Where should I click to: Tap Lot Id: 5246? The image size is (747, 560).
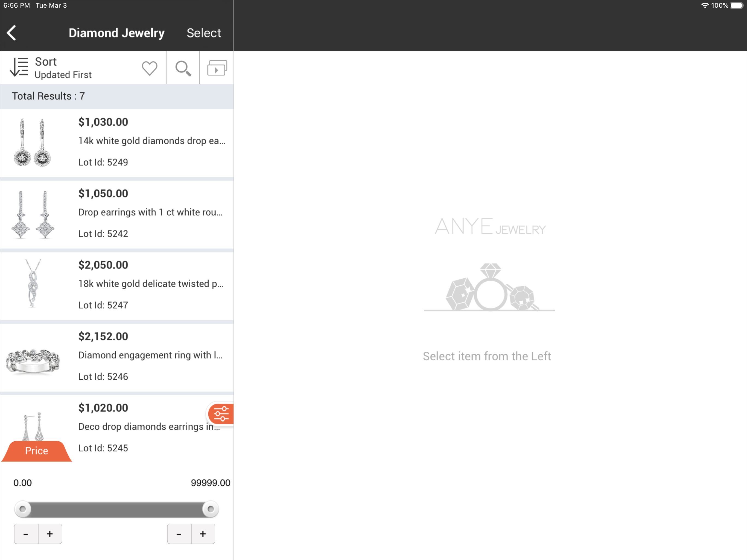pos(103,377)
